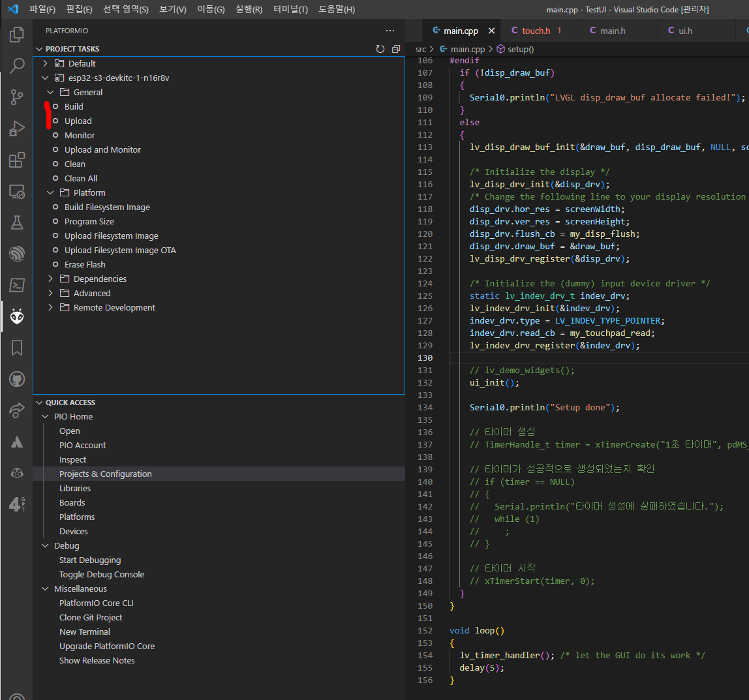The width and height of the screenshot is (749, 700).
Task: Open Testing flask icon in activity bar
Action: coord(17,222)
